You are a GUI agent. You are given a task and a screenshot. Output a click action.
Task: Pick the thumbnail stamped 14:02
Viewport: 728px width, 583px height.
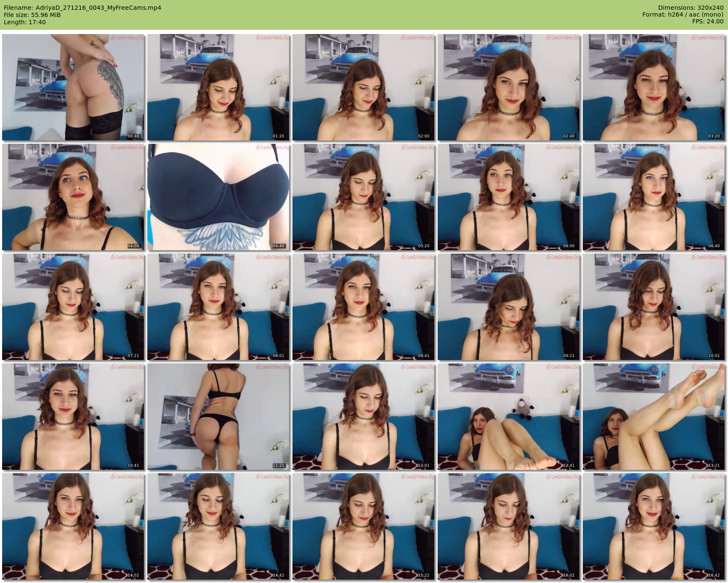tap(73, 526)
